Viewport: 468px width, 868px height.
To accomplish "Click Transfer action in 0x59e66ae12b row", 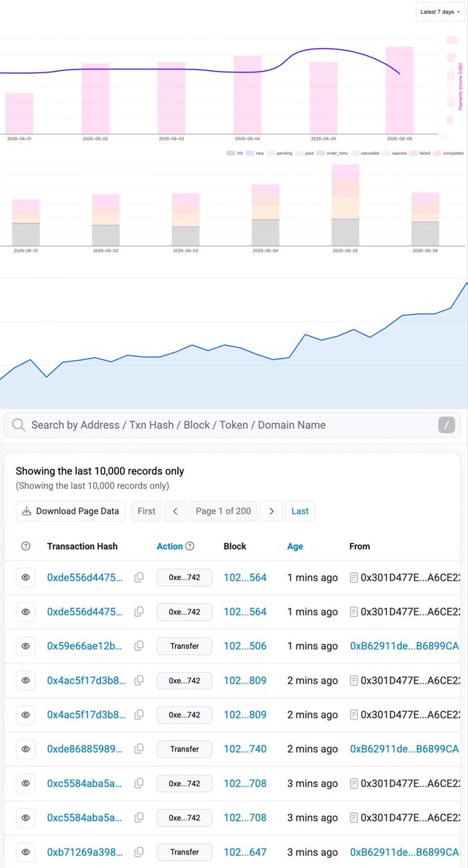I will tap(184, 646).
